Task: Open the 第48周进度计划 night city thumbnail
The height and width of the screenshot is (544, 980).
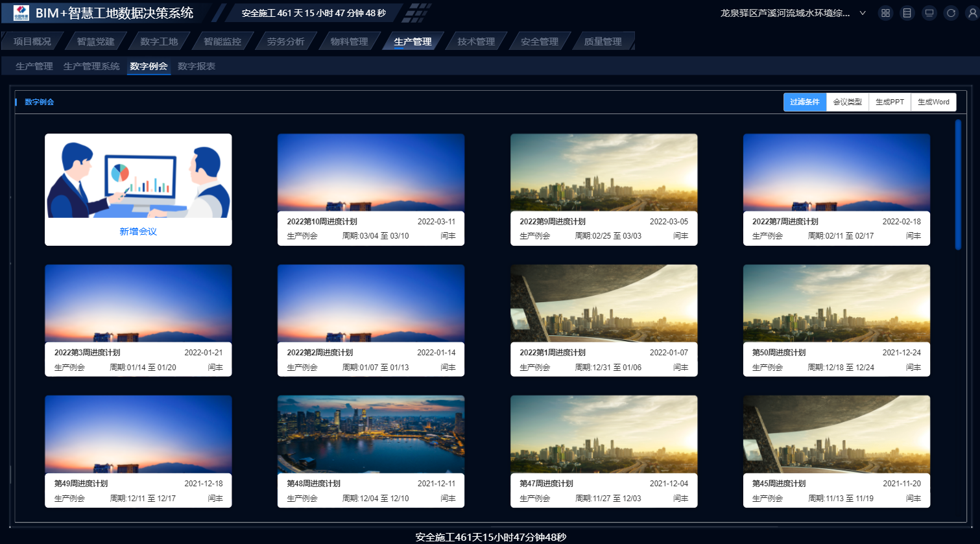Action: [x=371, y=434]
